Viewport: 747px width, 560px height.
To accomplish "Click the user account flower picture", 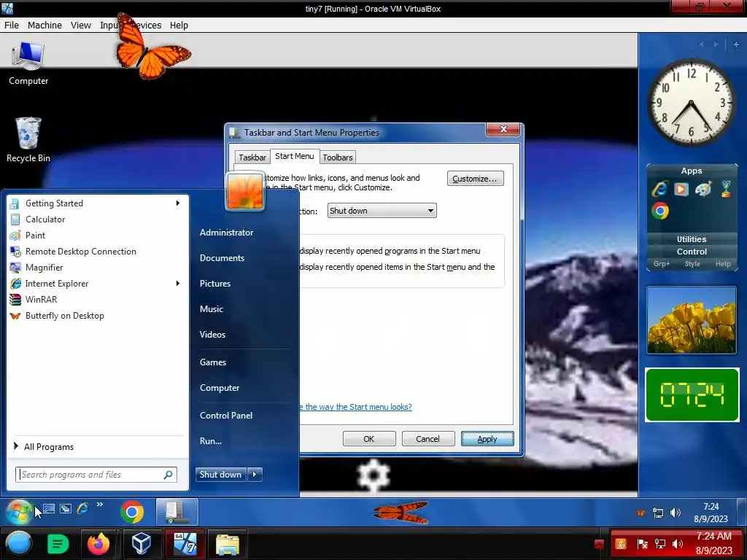I will pos(245,191).
